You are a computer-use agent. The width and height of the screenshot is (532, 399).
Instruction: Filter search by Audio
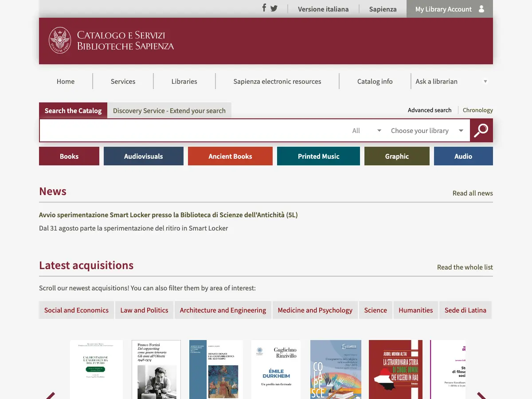[463, 156]
